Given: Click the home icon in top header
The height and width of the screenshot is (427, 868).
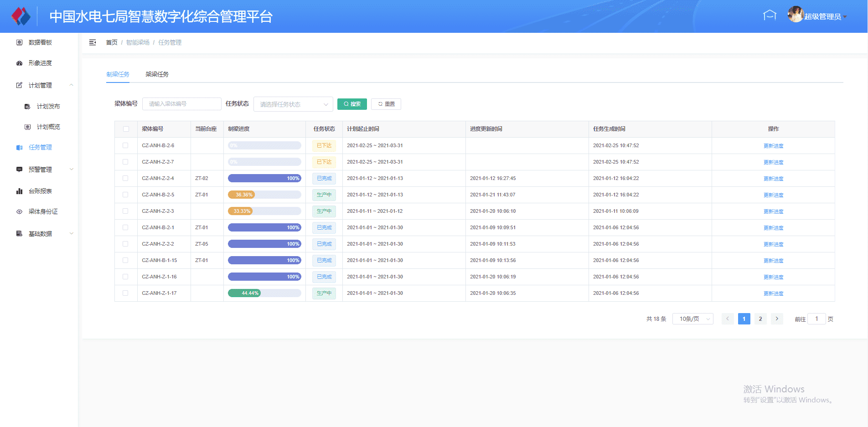Looking at the screenshot, I should coord(770,15).
